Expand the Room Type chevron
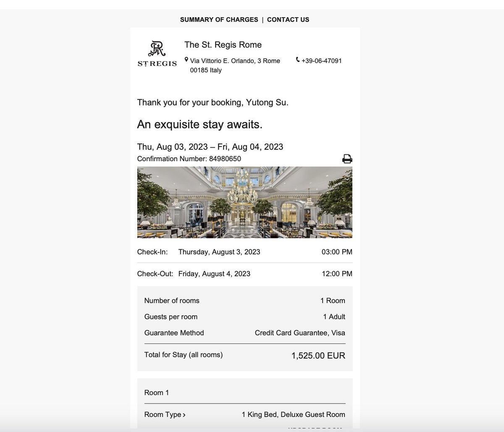Image resolution: width=504 pixels, height=432 pixels. click(x=184, y=415)
